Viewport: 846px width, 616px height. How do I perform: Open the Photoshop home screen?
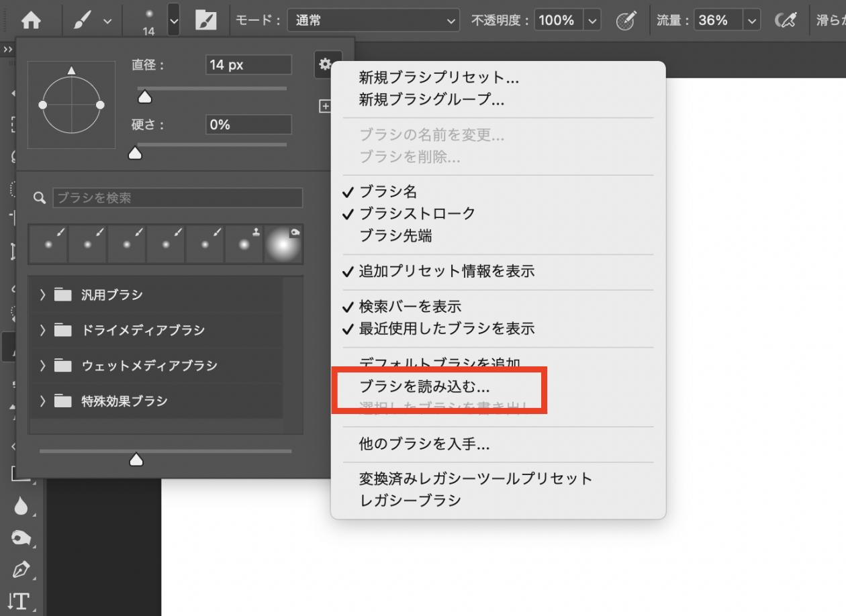(30, 20)
